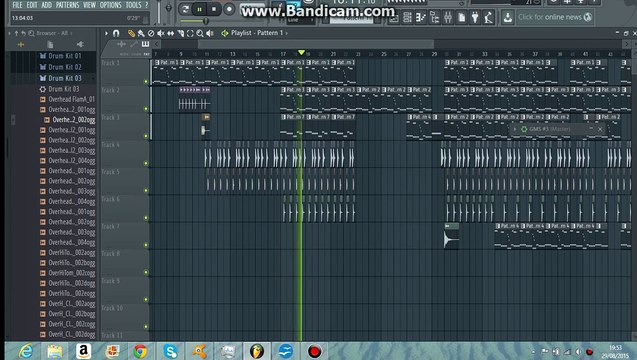This screenshot has height=360, width=637.
Task: Open the PATTERNS menu
Action: coord(67,5)
